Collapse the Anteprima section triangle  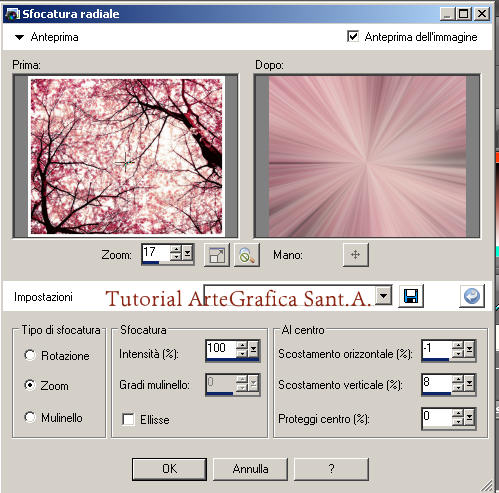coord(19,37)
